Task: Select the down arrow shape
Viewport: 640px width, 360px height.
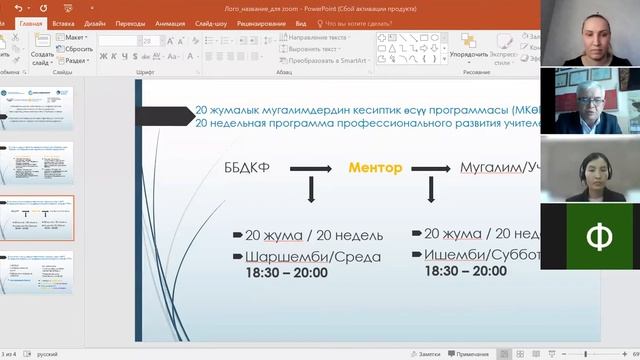Action: [x=435, y=48]
